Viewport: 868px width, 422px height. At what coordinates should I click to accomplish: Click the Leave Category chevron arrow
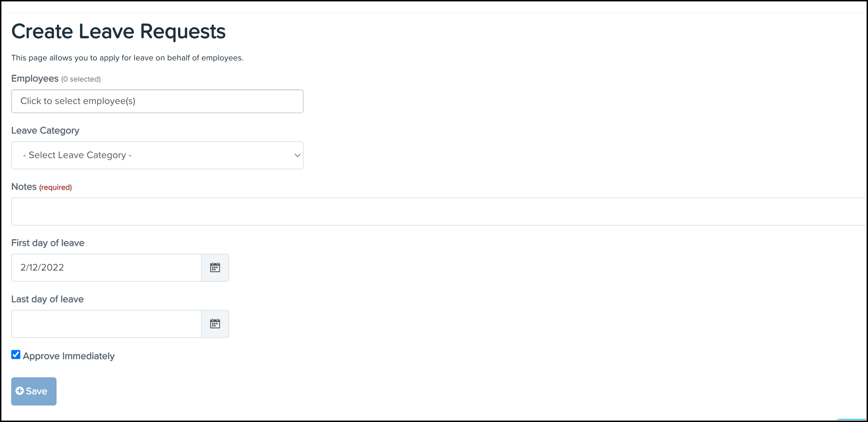point(297,155)
